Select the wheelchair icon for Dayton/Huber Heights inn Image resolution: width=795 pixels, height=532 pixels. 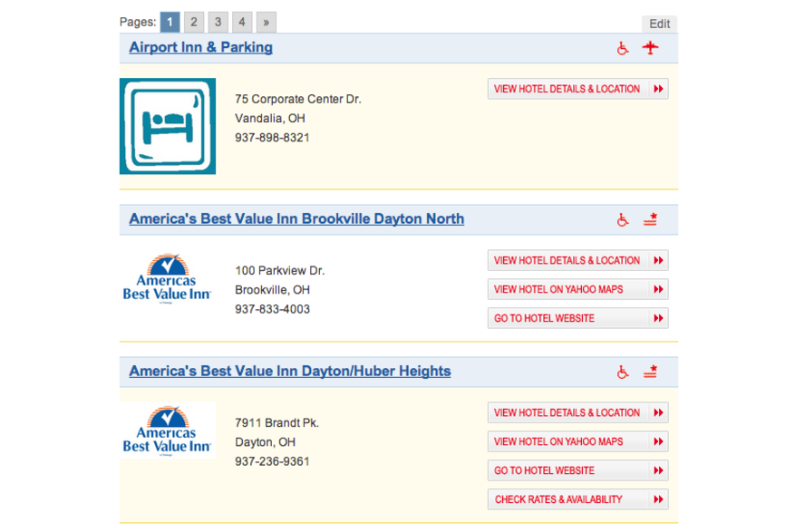click(x=623, y=371)
